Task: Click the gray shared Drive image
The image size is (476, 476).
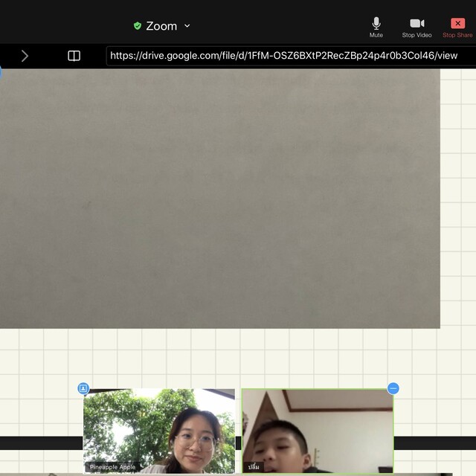Action: click(220, 199)
